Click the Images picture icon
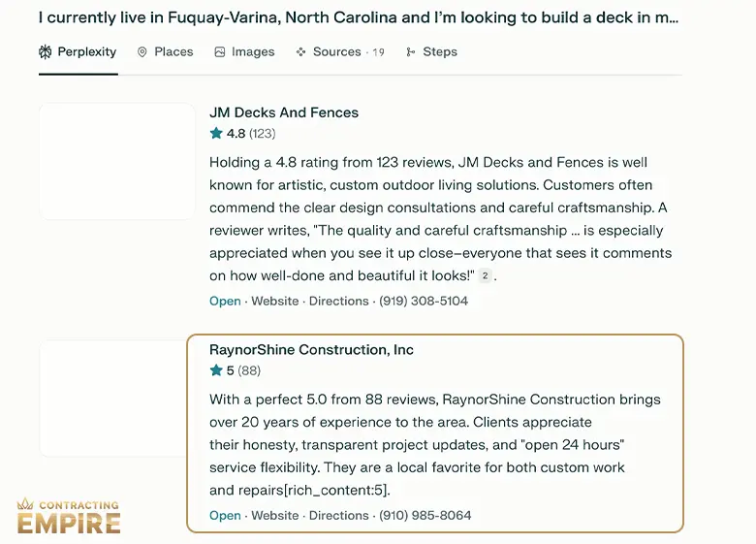The height and width of the screenshot is (544, 756). pos(219,52)
